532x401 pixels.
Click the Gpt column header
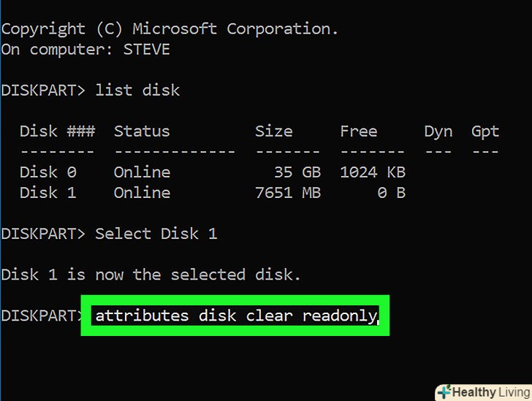coord(485,131)
